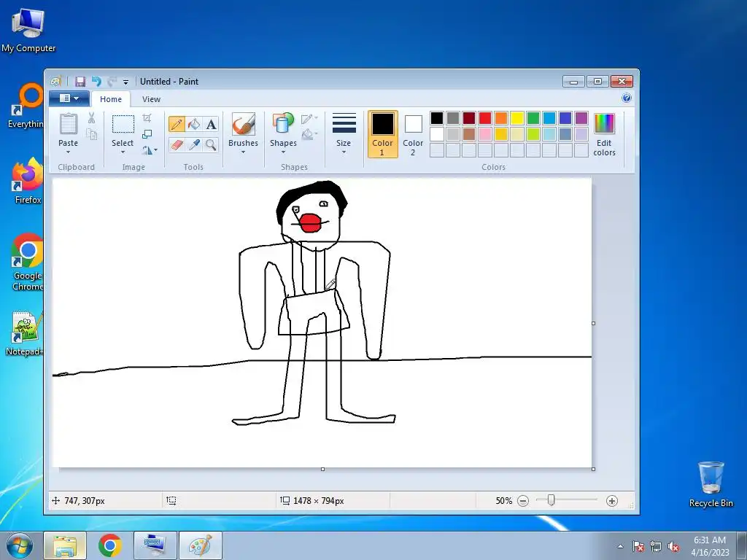Image resolution: width=747 pixels, height=560 pixels.
Task: Open the Size line thickness dropdown
Action: 344,134
